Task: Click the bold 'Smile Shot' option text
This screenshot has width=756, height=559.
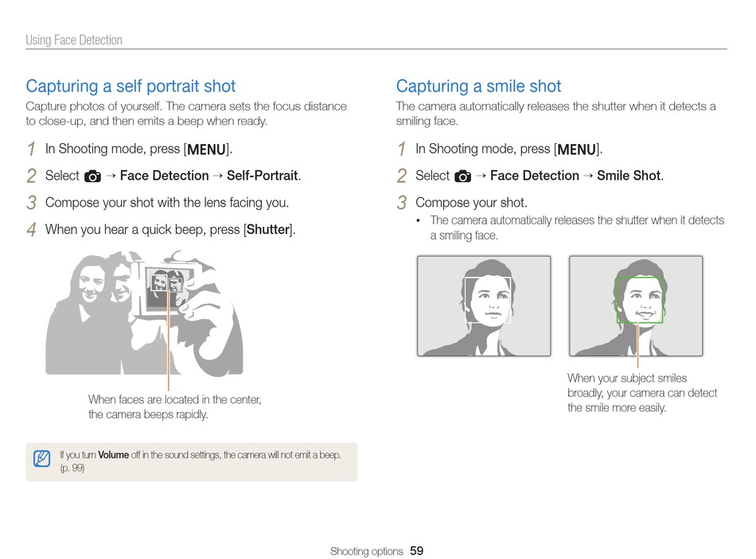Action: 629,176
